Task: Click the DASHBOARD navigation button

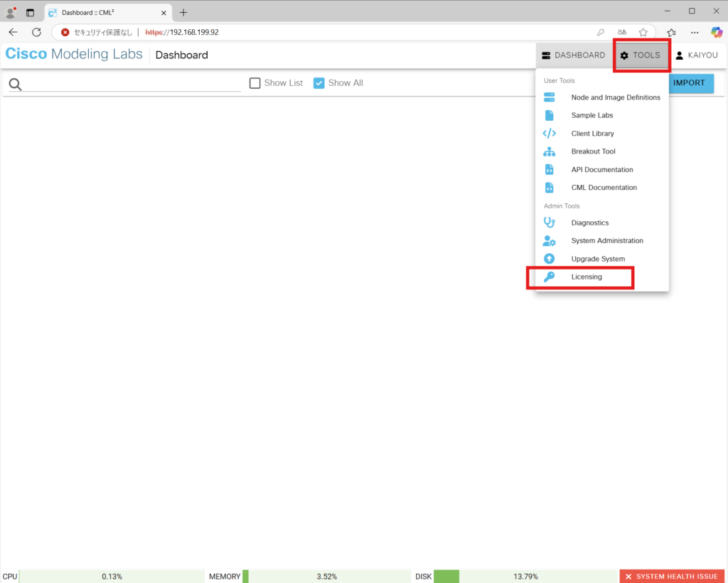Action: [x=574, y=55]
